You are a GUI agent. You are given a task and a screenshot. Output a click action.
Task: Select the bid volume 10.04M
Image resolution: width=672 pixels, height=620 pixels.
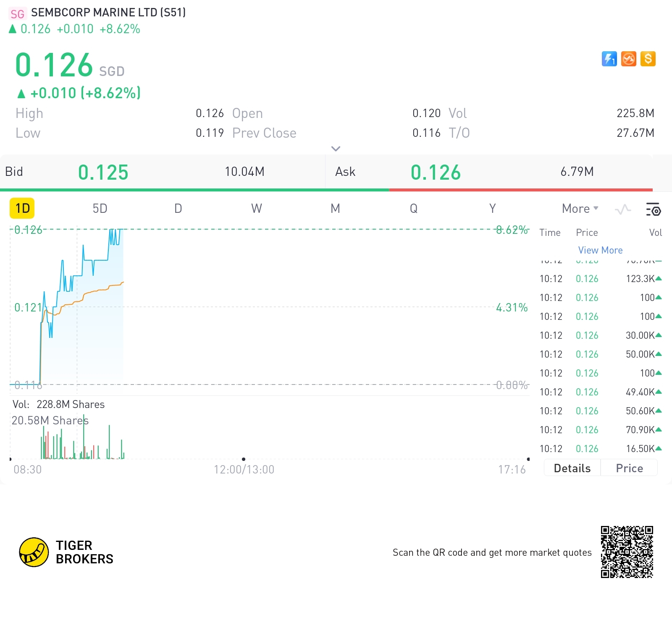point(244,172)
